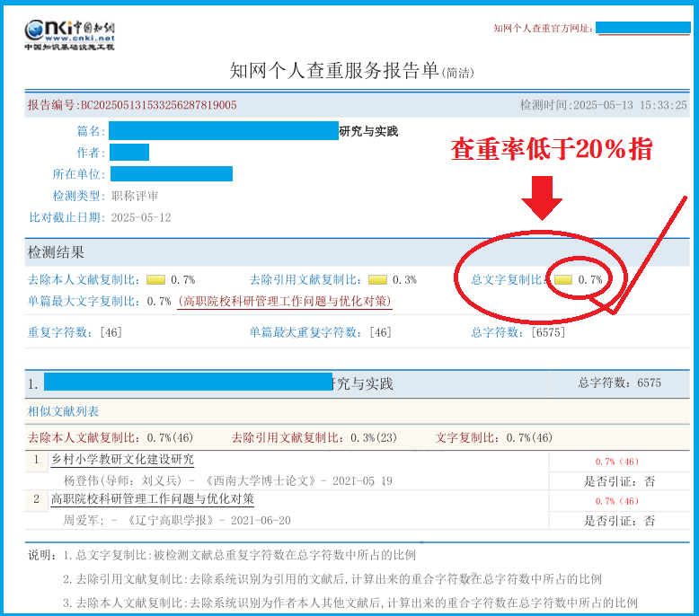Image resolution: width=699 pixels, height=616 pixels.
Task: Click the red summary 文字复制比: 0.7%(46)
Action: [493, 438]
